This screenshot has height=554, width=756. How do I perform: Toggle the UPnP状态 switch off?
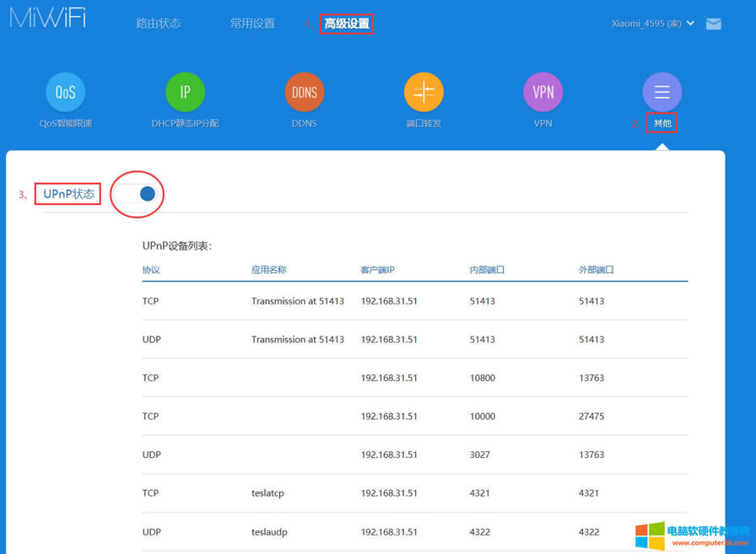pos(137,194)
